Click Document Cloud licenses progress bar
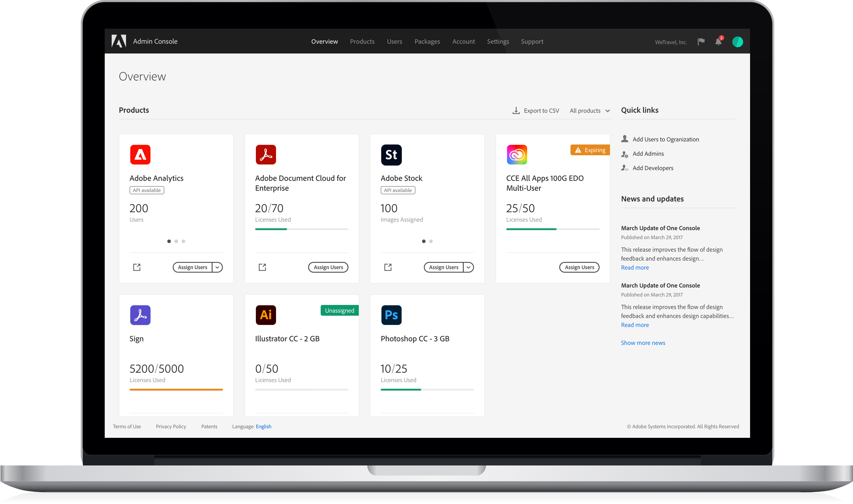853x504 pixels. [x=302, y=229]
